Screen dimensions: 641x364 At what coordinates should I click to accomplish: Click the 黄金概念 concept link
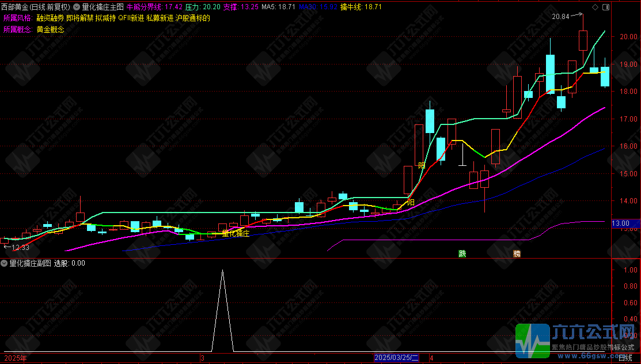pyautogui.click(x=50, y=29)
